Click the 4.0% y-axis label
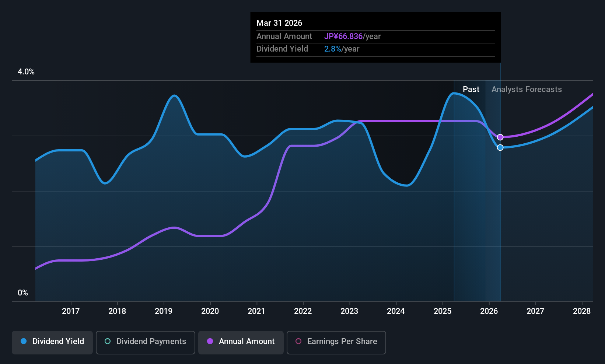605x364 pixels. point(26,72)
